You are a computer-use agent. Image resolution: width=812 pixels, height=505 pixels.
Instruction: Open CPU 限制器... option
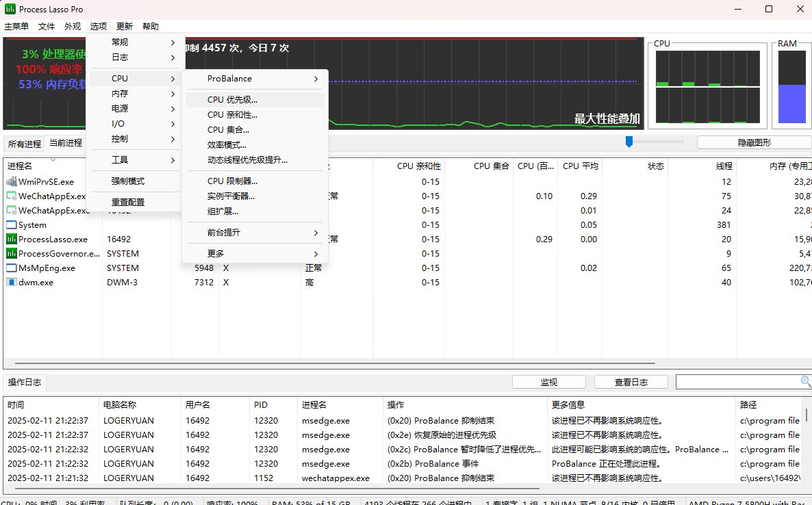pyautogui.click(x=255, y=181)
